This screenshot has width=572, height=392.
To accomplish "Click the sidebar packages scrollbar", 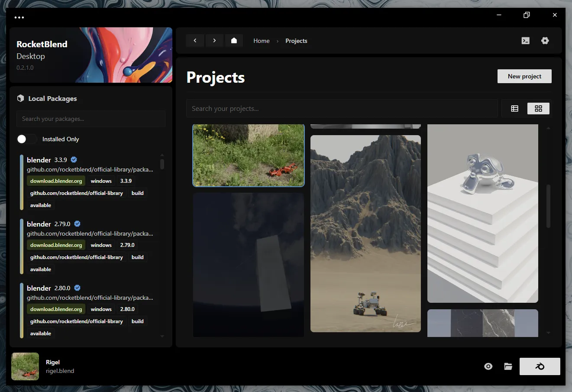I will point(162,163).
